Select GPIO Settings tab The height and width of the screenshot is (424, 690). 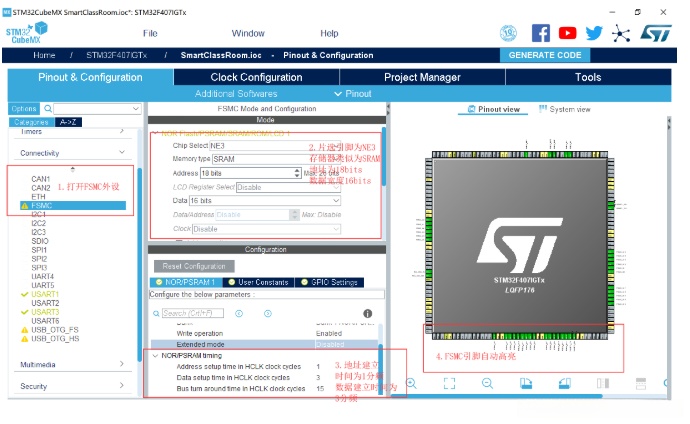[x=329, y=282]
